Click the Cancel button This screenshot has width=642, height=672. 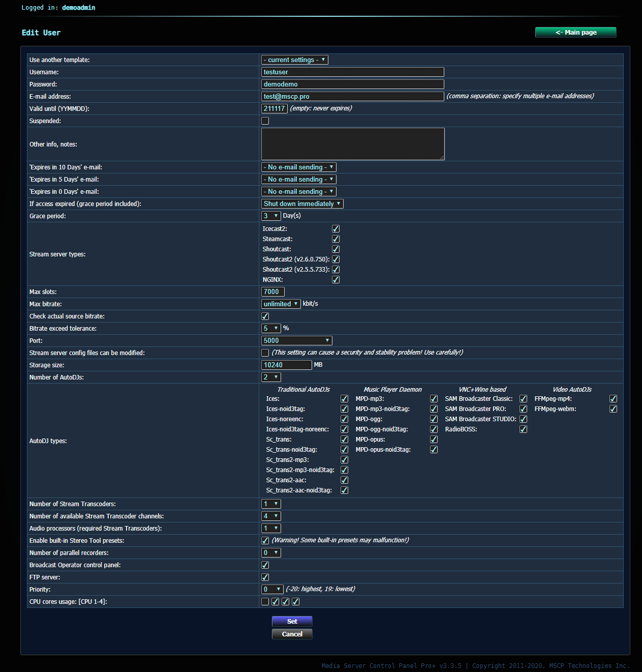tap(292, 634)
